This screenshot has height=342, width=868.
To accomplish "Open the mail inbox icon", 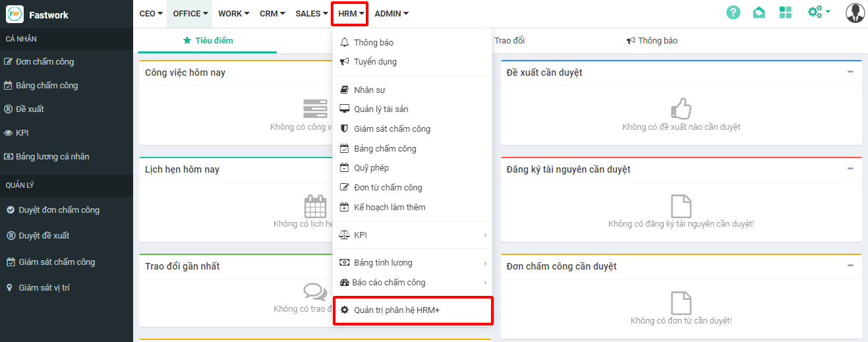I will point(759,13).
